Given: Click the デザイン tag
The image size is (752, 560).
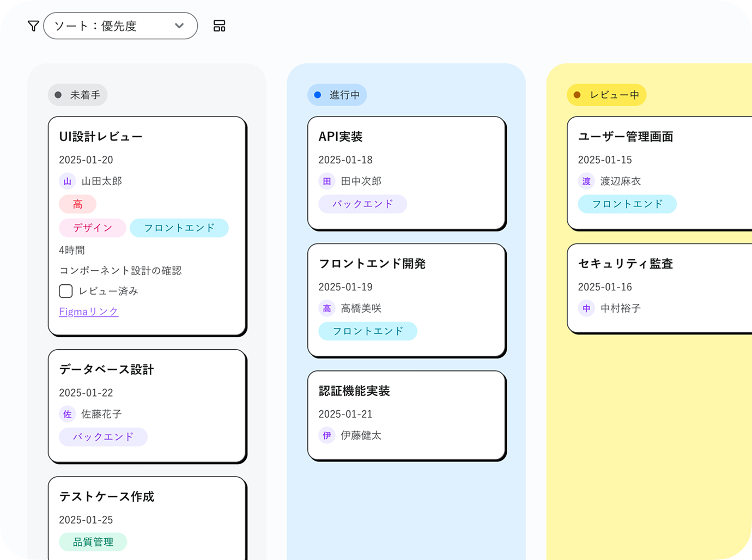Looking at the screenshot, I should [x=93, y=228].
